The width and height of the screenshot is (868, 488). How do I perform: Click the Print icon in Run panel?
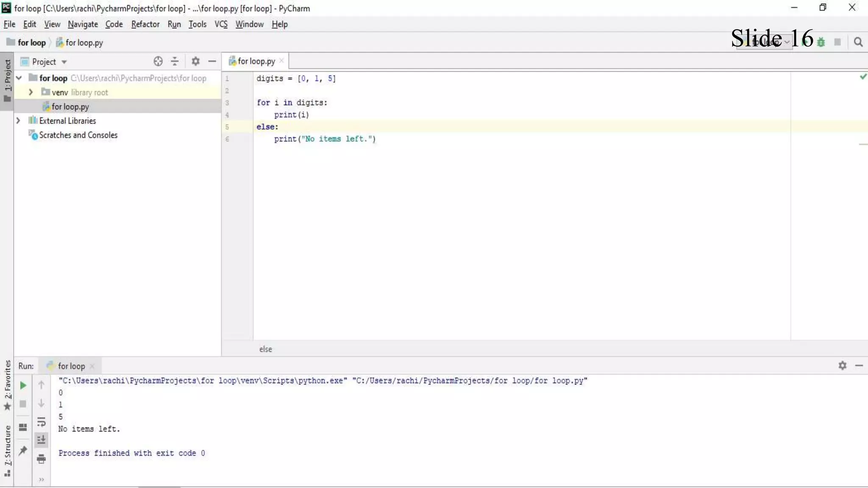(41, 459)
